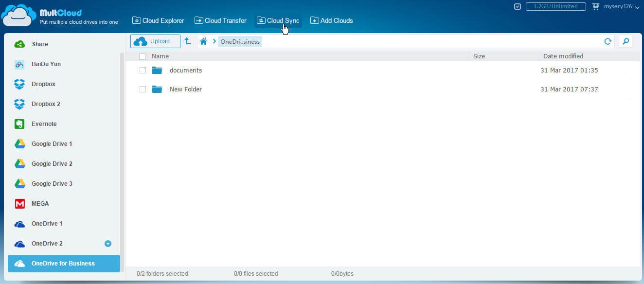The width and height of the screenshot is (644, 284).
Task: Click the OneDrive 1 cloud icon
Action: pyautogui.click(x=19, y=224)
